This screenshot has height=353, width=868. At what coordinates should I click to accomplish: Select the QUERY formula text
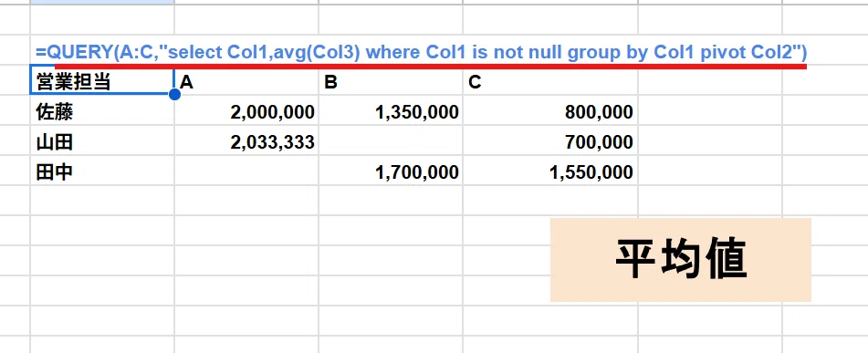click(x=422, y=53)
